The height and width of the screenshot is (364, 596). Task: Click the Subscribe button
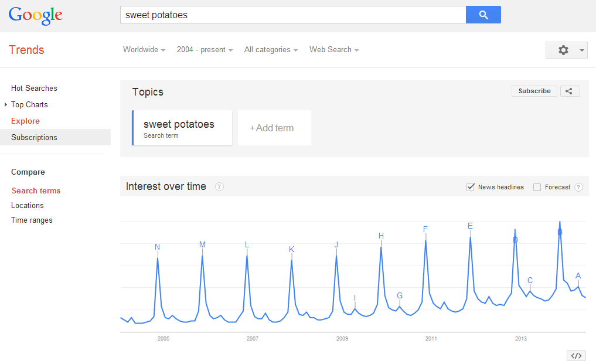[x=534, y=91]
